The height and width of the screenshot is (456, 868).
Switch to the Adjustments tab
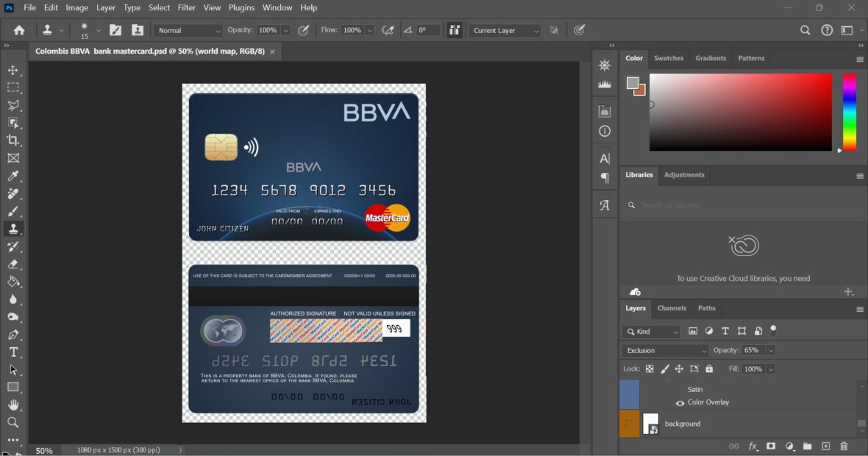coord(684,175)
